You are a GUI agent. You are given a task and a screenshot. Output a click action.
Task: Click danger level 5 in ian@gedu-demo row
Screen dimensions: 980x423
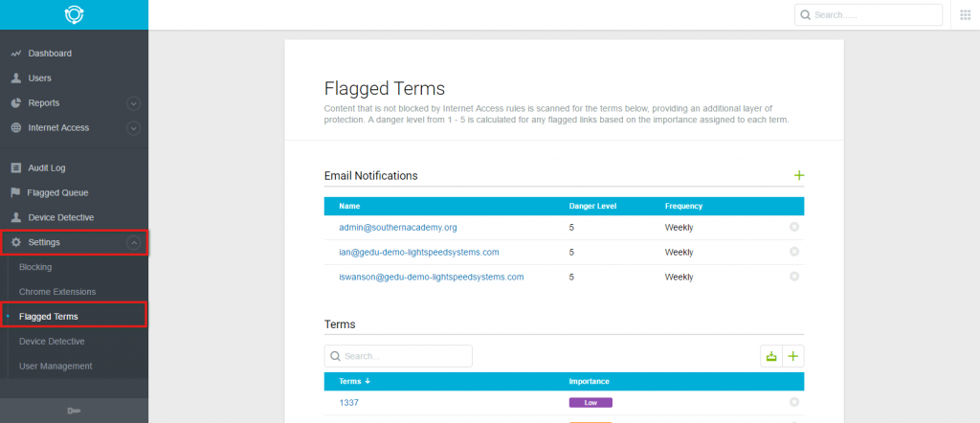571,252
